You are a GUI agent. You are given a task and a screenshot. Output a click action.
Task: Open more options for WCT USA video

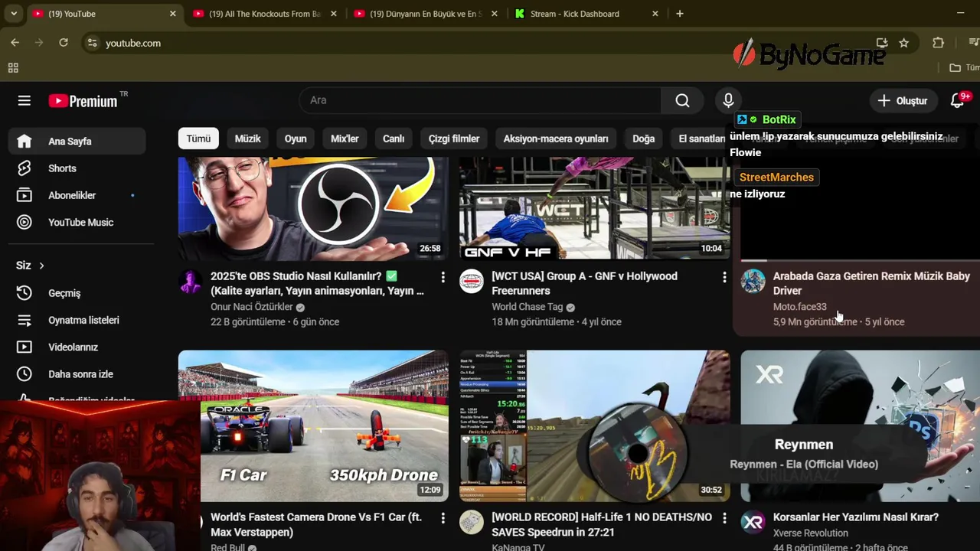point(724,277)
